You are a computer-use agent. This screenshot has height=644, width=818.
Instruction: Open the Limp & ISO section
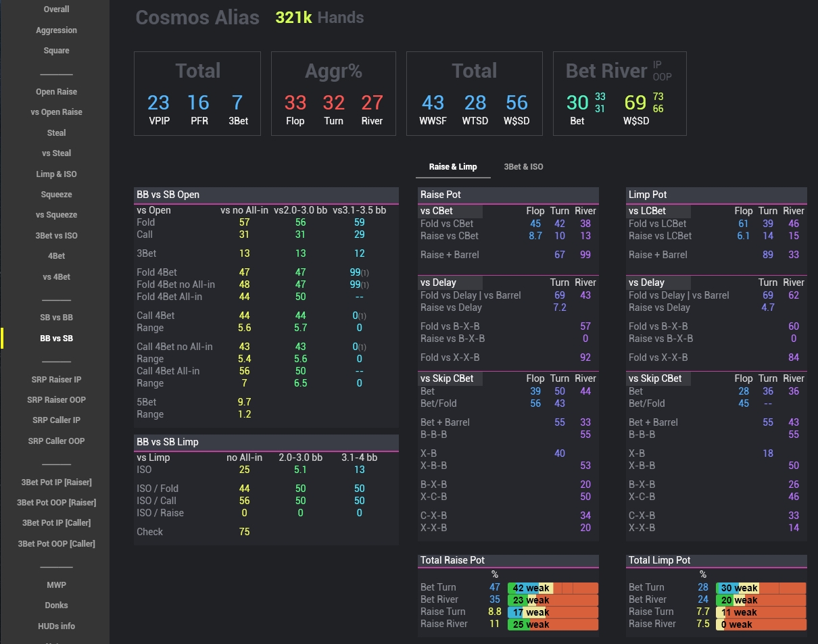click(x=56, y=174)
